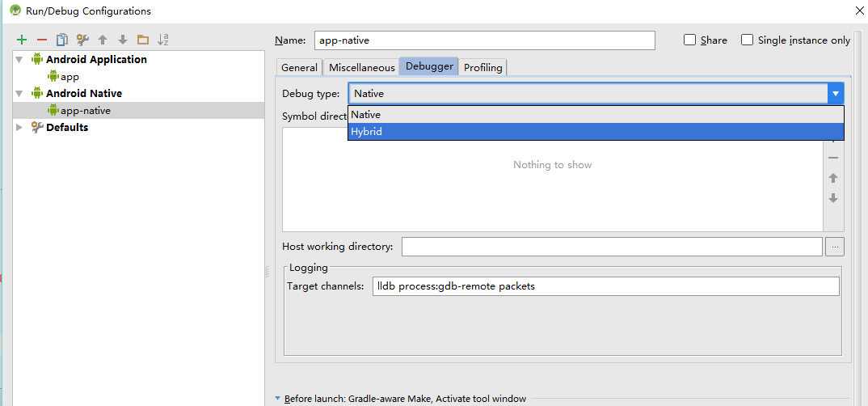Sort configurations alphabetically
Image resolution: width=868 pixels, height=406 pixels.
coord(162,40)
